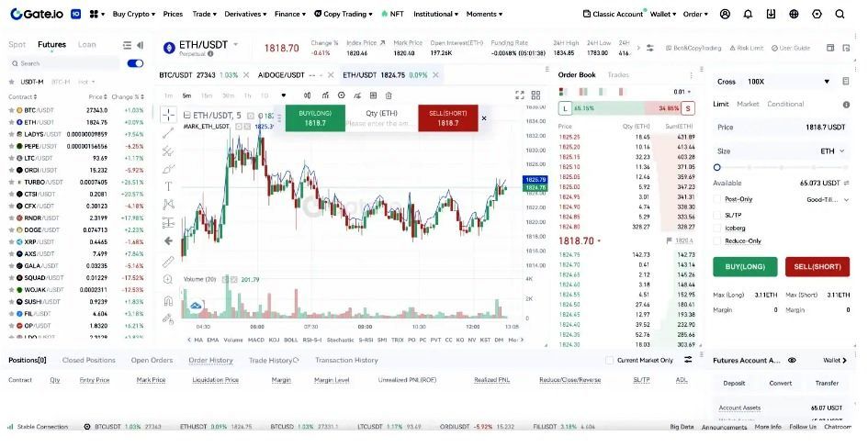The image size is (868, 447).
Task: Open the Good-Till time-in-force dropdown
Action: (x=826, y=198)
